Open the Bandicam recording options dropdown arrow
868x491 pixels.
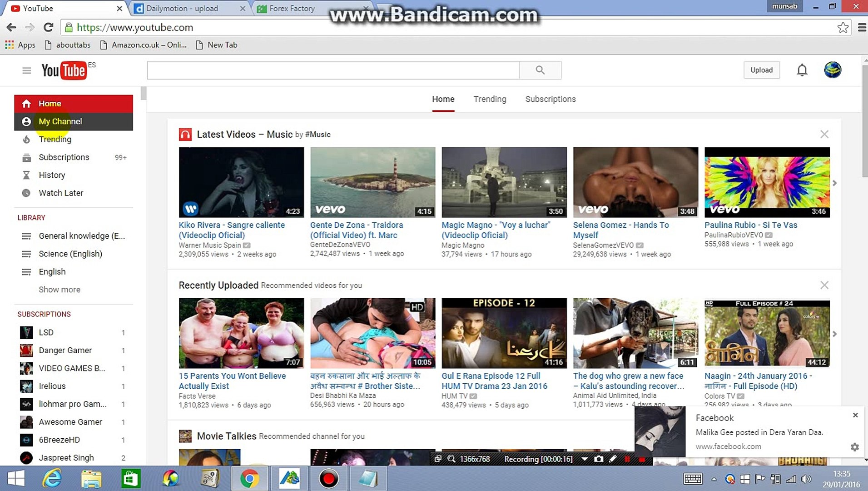[x=584, y=459]
